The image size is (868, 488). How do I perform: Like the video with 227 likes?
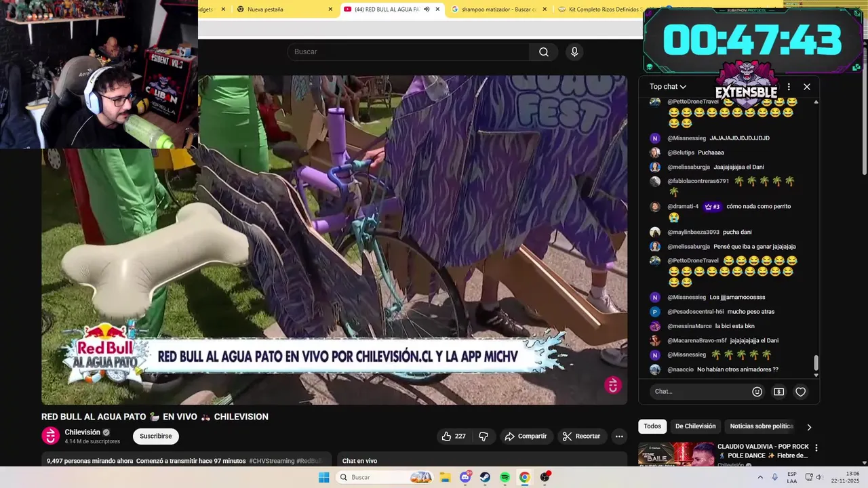tap(454, 436)
